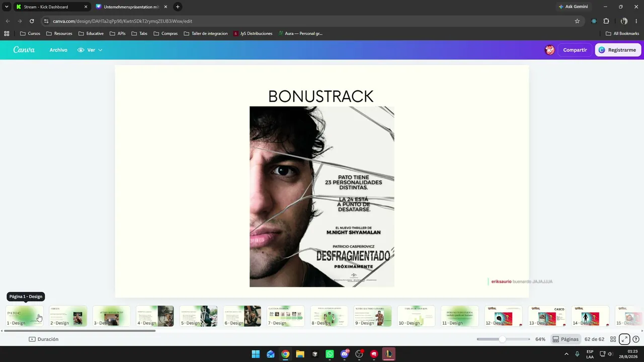The width and height of the screenshot is (644, 362).
Task: Select page thumbnail 14 - Design
Action: pos(590,316)
